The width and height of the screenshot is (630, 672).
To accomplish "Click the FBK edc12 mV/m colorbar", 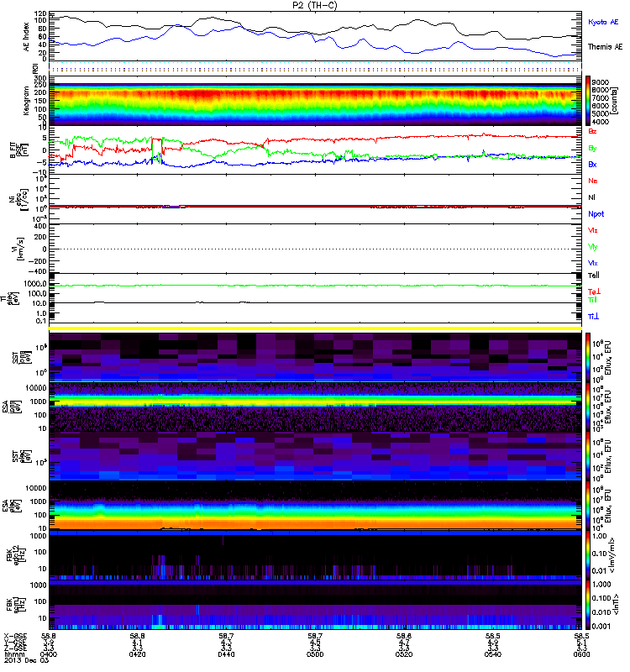I will point(588,555).
